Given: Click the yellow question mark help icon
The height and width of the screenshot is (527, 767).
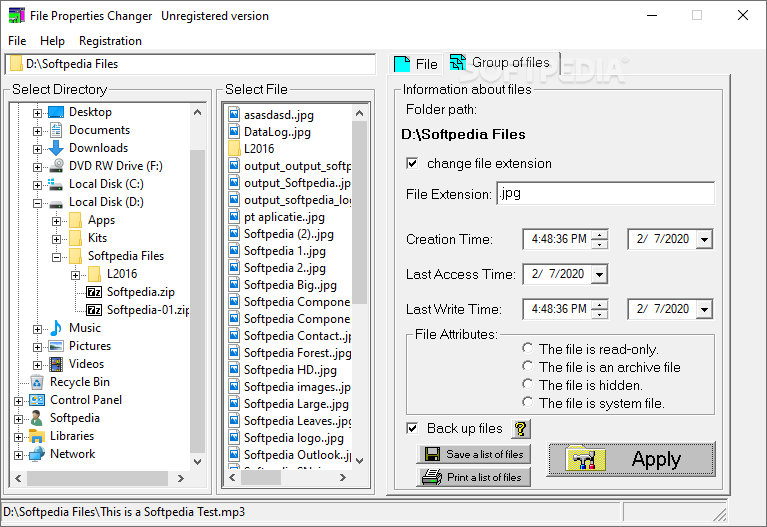Looking at the screenshot, I should (521, 429).
